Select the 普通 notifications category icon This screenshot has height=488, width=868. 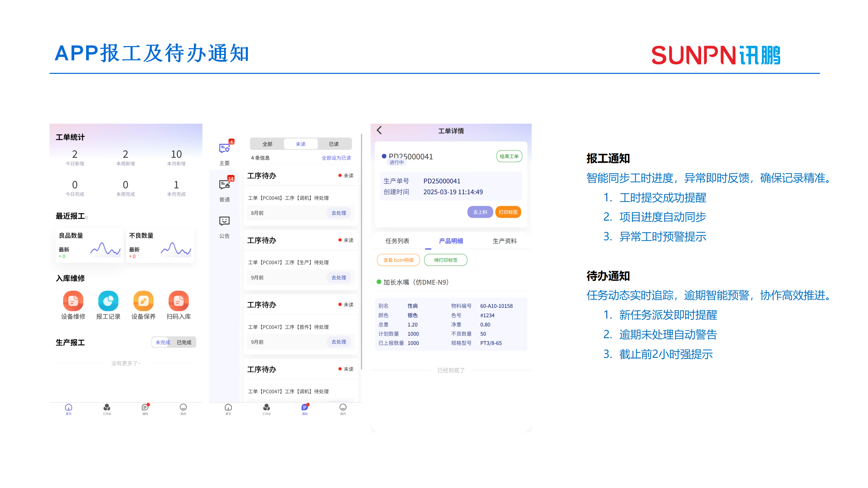(x=225, y=186)
